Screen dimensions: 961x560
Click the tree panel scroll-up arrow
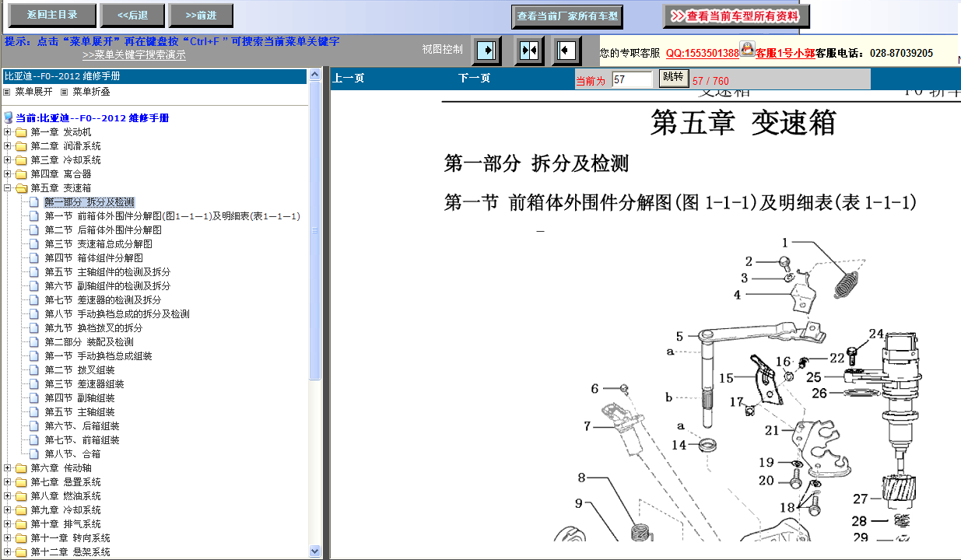click(x=315, y=75)
